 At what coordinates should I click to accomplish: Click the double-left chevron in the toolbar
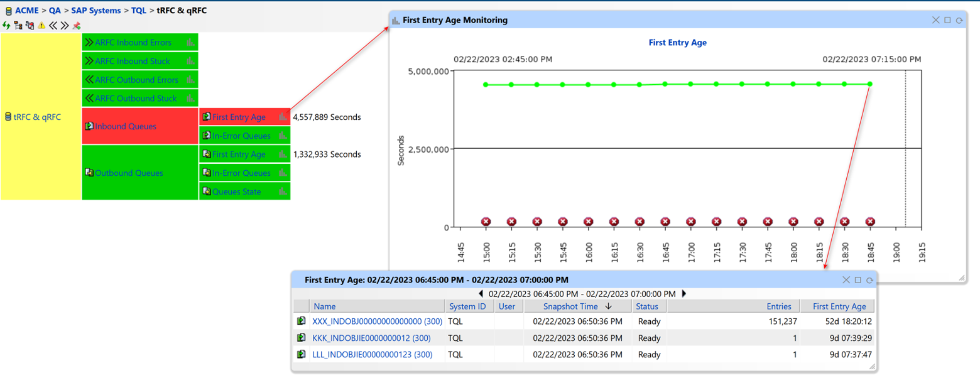pos(53,26)
